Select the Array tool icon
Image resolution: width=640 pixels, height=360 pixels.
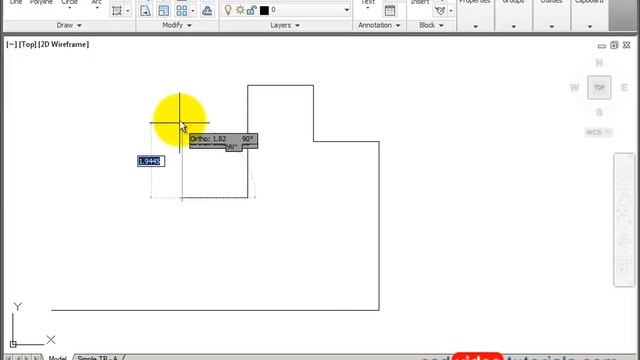182,11
